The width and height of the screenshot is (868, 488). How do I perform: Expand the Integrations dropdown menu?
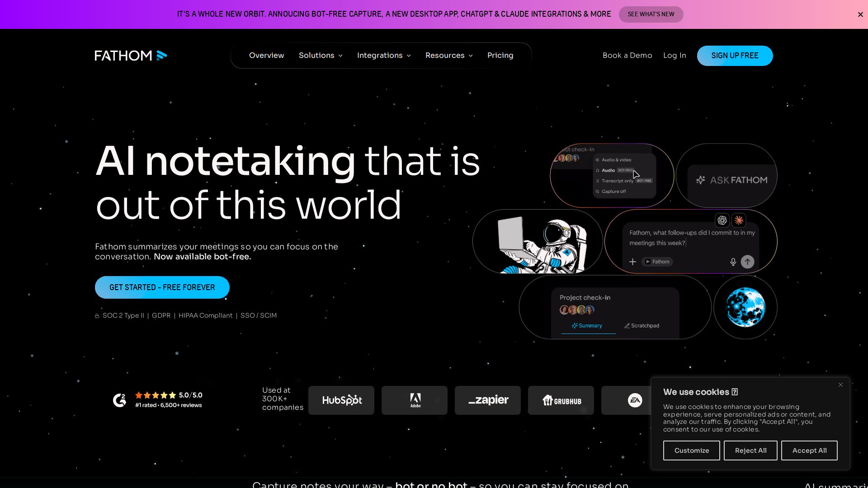tap(384, 56)
